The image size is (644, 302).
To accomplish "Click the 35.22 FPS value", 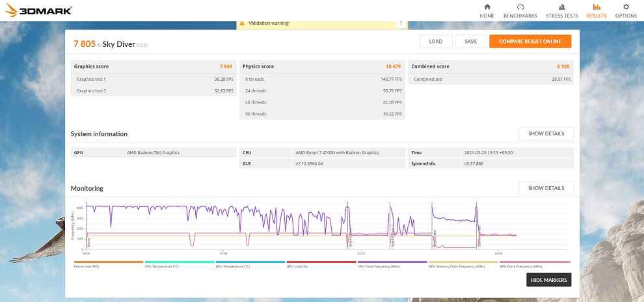I will [x=392, y=114].
